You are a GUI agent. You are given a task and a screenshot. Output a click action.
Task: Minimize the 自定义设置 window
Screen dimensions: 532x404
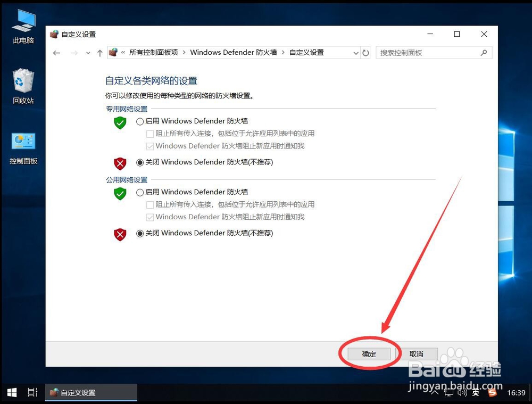coord(430,34)
